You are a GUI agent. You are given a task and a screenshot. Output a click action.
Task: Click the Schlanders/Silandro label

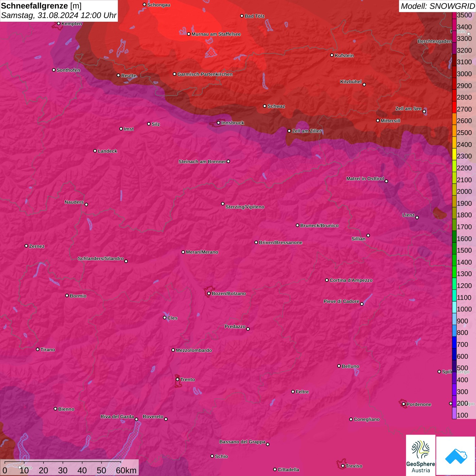101,258
